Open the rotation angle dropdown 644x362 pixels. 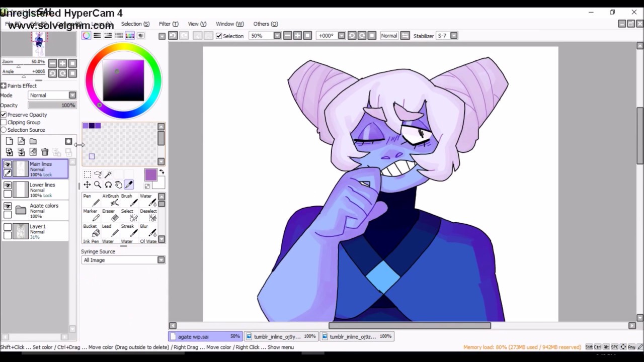pos(342,36)
